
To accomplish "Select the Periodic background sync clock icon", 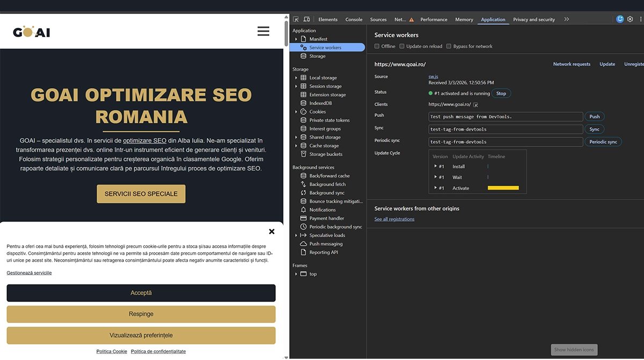I will pyautogui.click(x=303, y=227).
